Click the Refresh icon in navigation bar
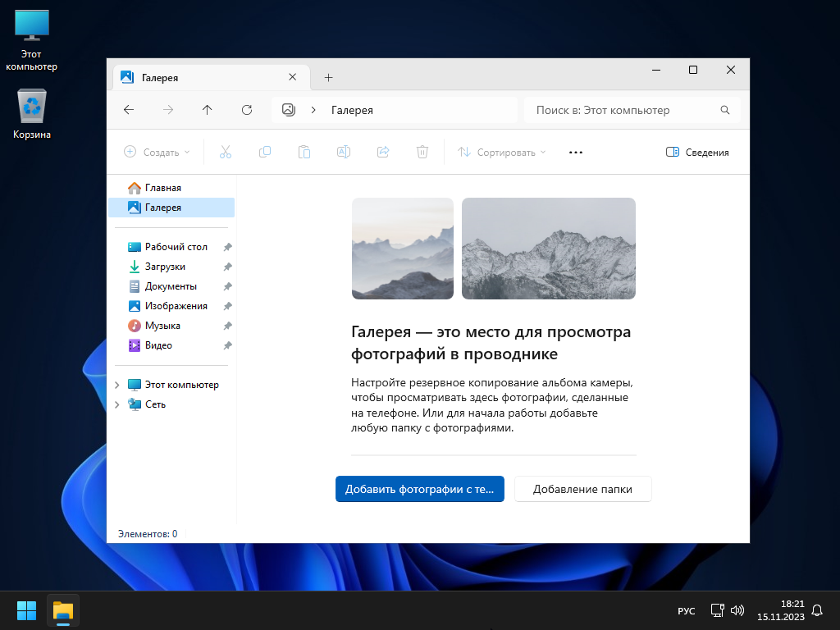 pyautogui.click(x=247, y=110)
